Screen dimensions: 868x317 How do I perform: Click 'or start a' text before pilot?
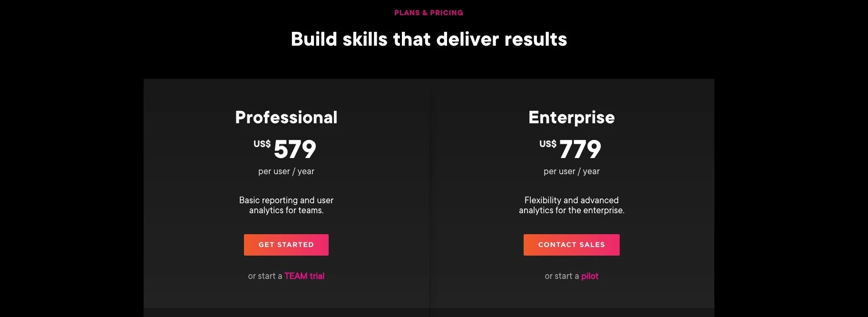[562, 276]
